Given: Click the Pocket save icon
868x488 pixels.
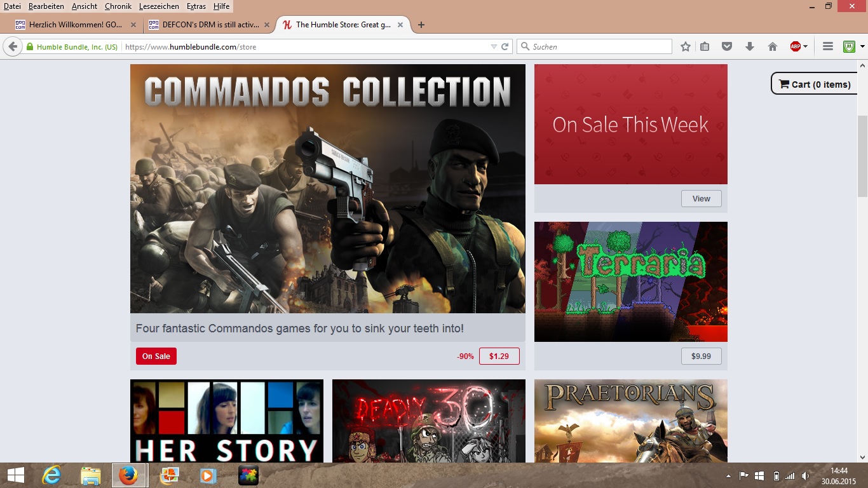Looking at the screenshot, I should pos(727,46).
